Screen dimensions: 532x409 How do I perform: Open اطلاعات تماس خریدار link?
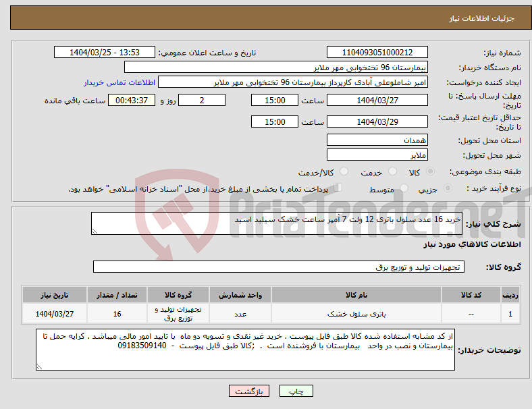click(119, 82)
